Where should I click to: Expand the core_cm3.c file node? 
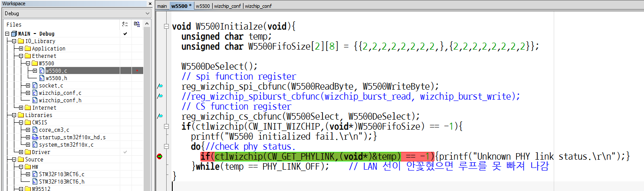point(28,130)
